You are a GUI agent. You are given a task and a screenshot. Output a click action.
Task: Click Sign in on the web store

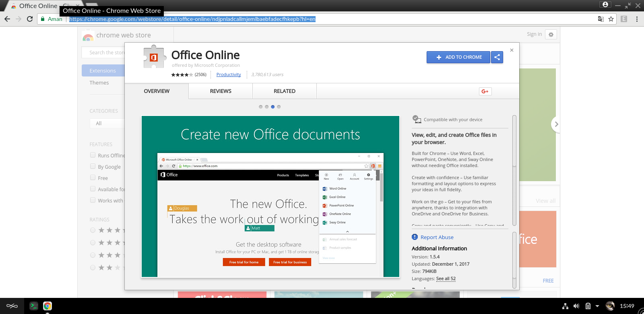[535, 34]
